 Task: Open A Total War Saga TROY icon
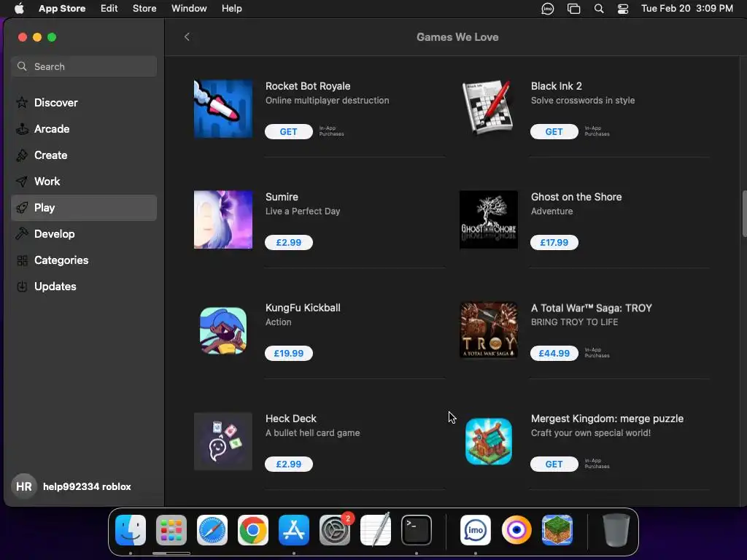(x=488, y=330)
